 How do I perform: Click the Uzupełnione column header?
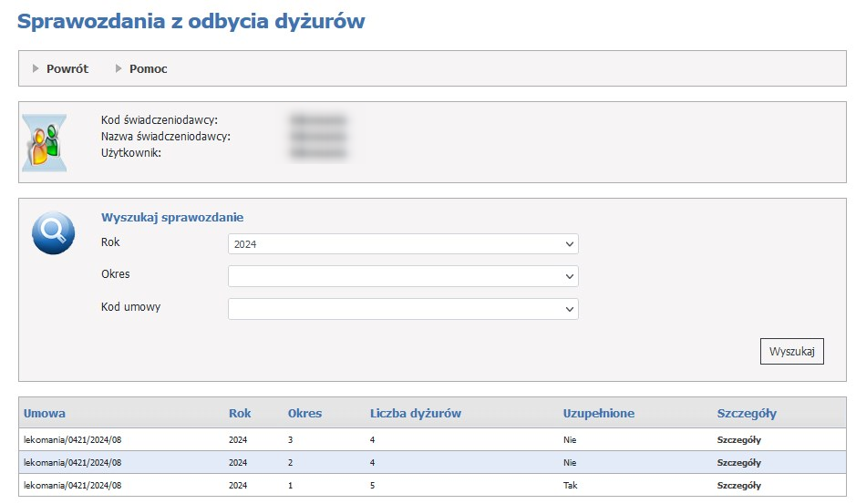coord(599,413)
